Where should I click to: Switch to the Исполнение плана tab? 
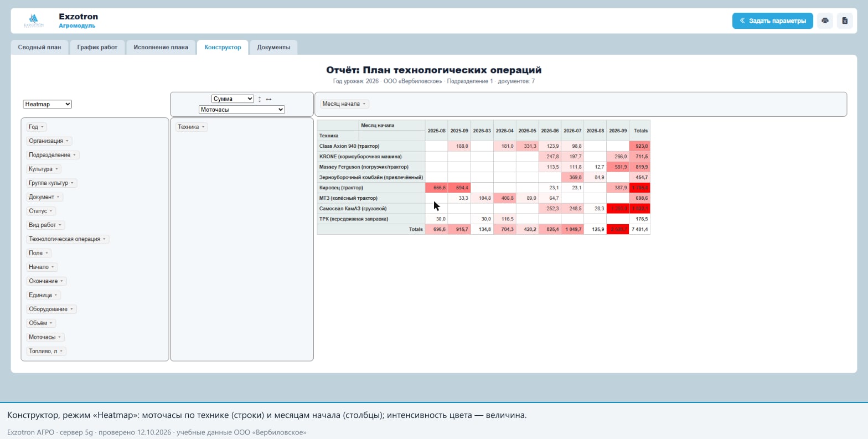[161, 47]
